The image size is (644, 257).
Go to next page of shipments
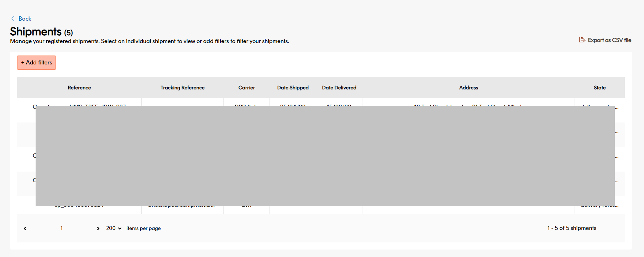tap(98, 229)
